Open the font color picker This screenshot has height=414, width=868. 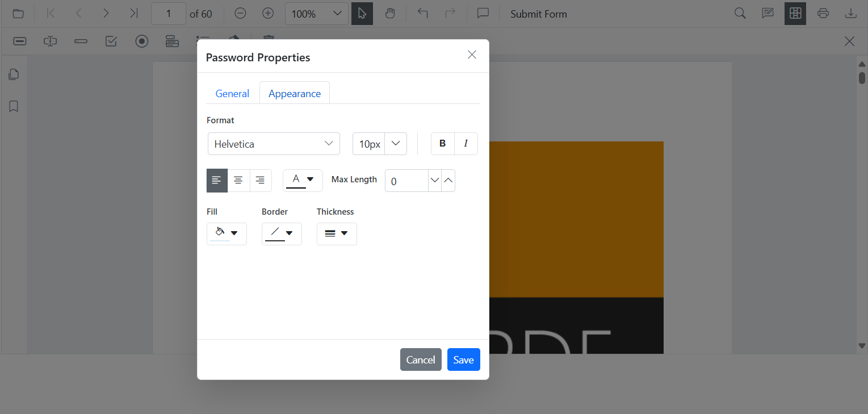point(303,180)
